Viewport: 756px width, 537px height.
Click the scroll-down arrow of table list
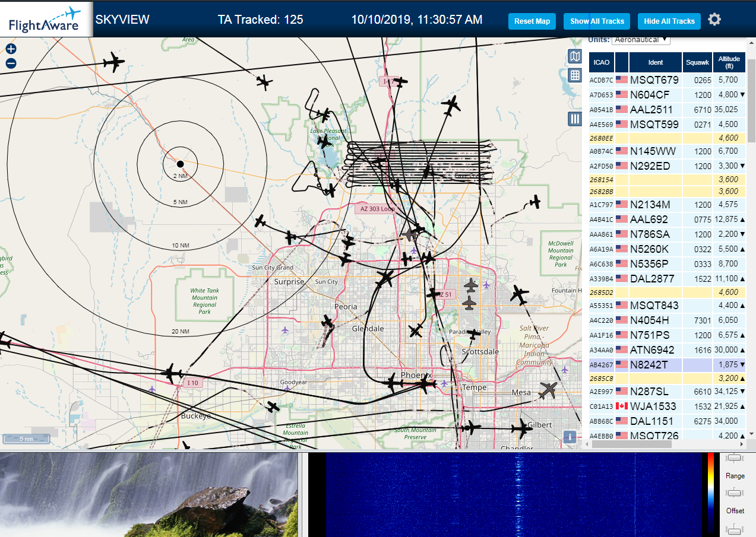[751, 434]
